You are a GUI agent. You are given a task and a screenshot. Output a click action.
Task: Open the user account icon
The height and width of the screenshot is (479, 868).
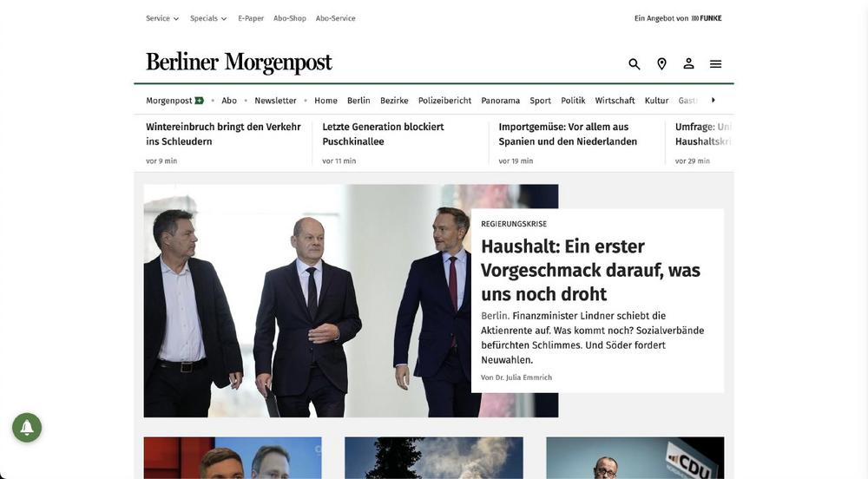688,63
